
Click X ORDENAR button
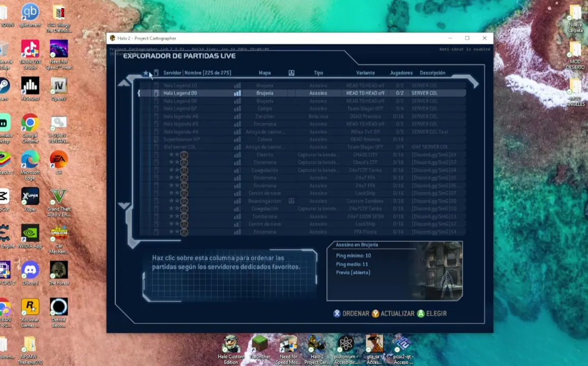pos(351,314)
